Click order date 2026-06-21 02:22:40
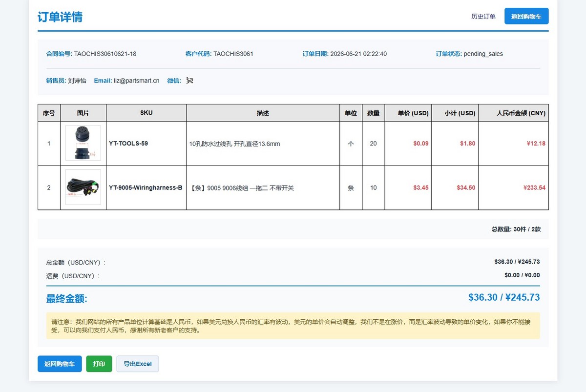 [x=358, y=54]
